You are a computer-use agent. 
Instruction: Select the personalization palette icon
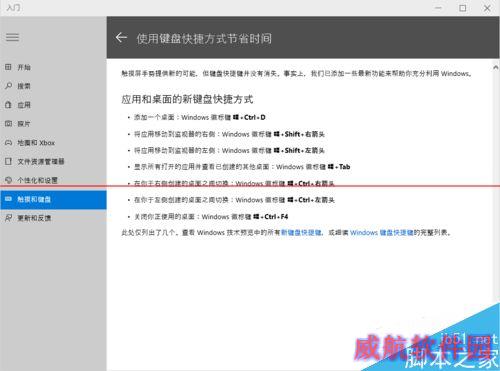(x=8, y=180)
